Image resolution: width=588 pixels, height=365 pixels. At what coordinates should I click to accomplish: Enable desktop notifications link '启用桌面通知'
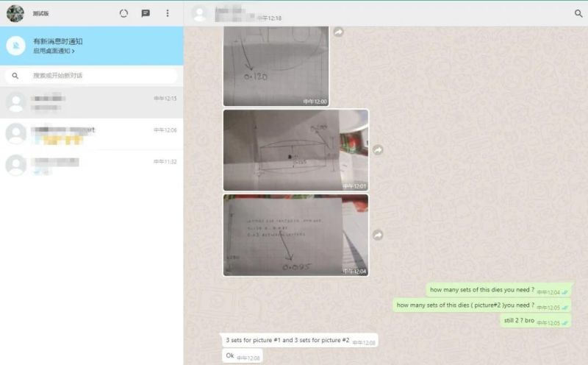click(54, 51)
